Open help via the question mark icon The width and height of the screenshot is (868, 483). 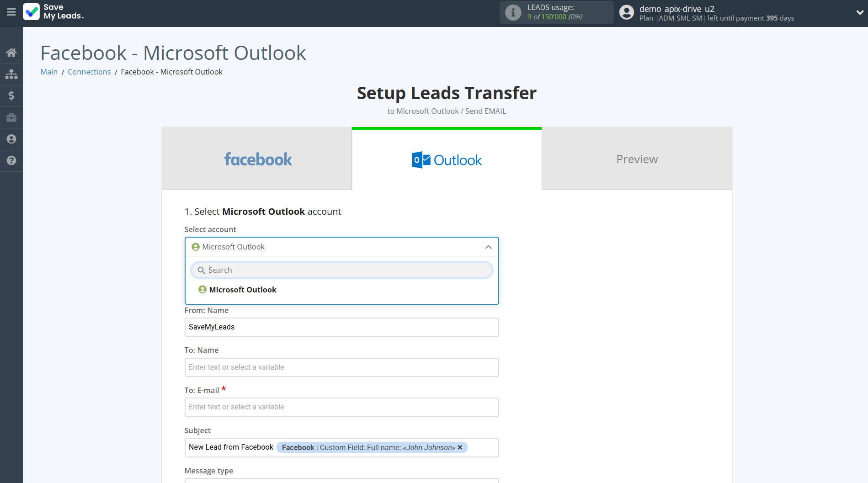point(11,161)
